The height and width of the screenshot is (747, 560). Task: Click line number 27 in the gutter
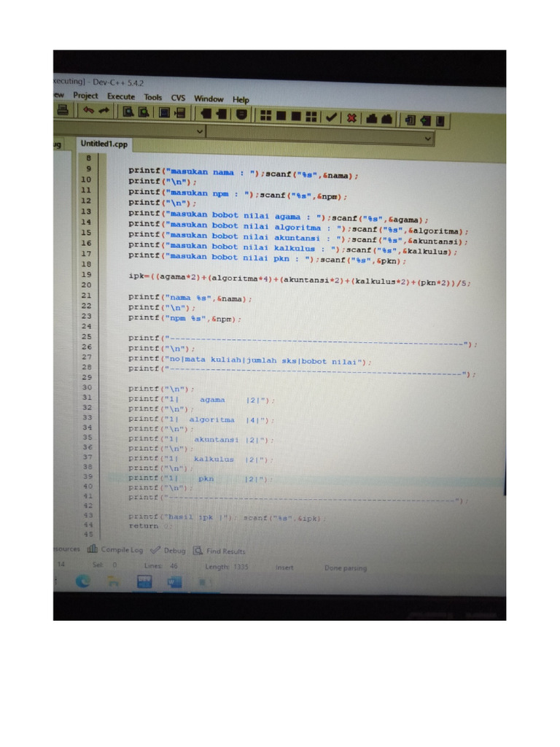[86, 357]
